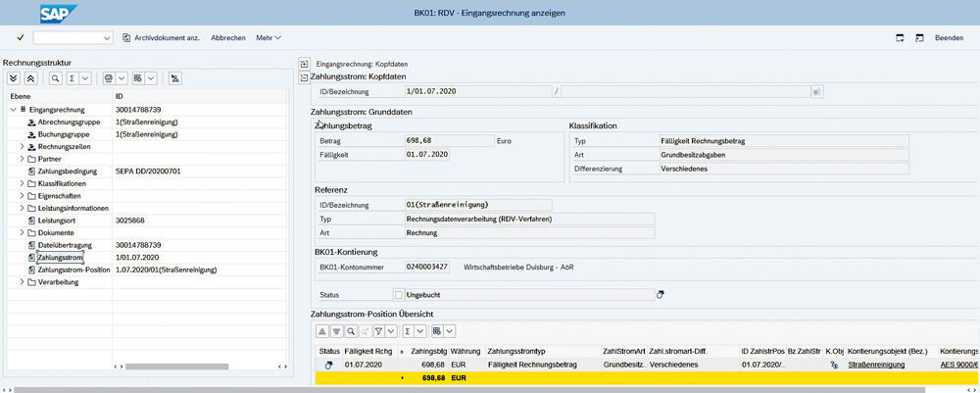Click Abbrechen in the toolbar
Screen dimensions: 980x393
point(227,37)
